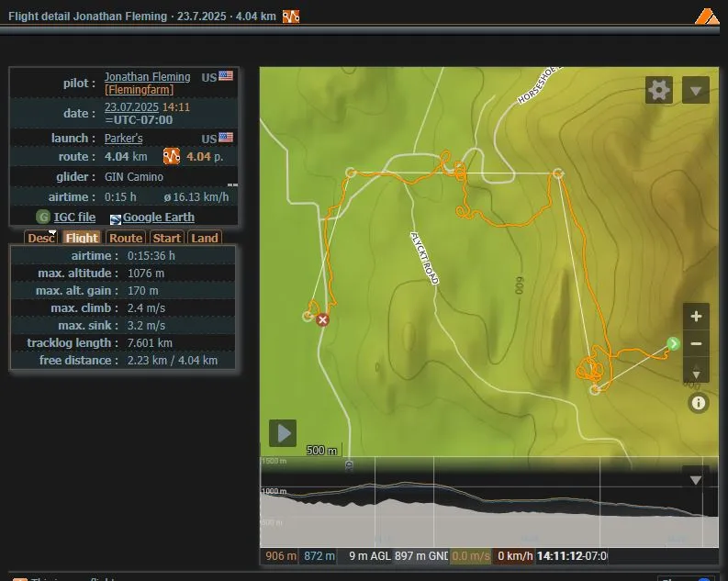Play the flight animation

283,433
